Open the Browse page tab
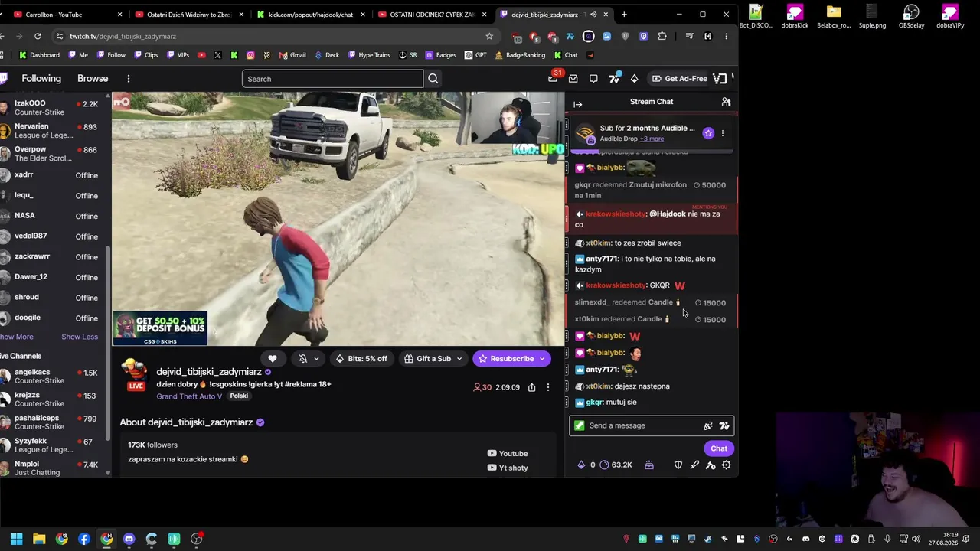Image resolution: width=980 pixels, height=551 pixels. click(93, 79)
